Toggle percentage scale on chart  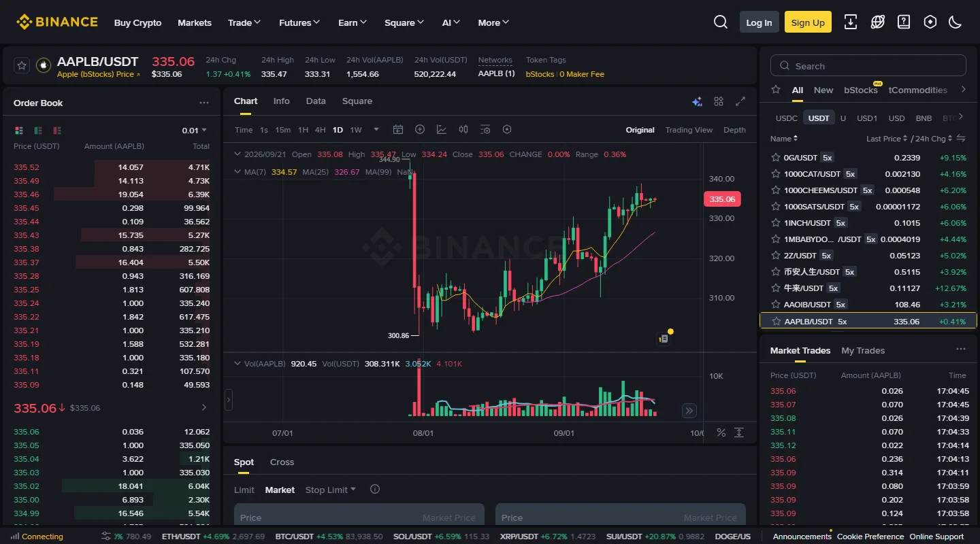(x=721, y=432)
